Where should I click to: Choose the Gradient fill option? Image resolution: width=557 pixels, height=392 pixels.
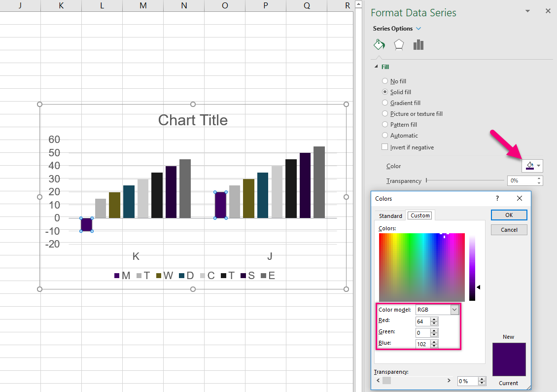(384, 103)
